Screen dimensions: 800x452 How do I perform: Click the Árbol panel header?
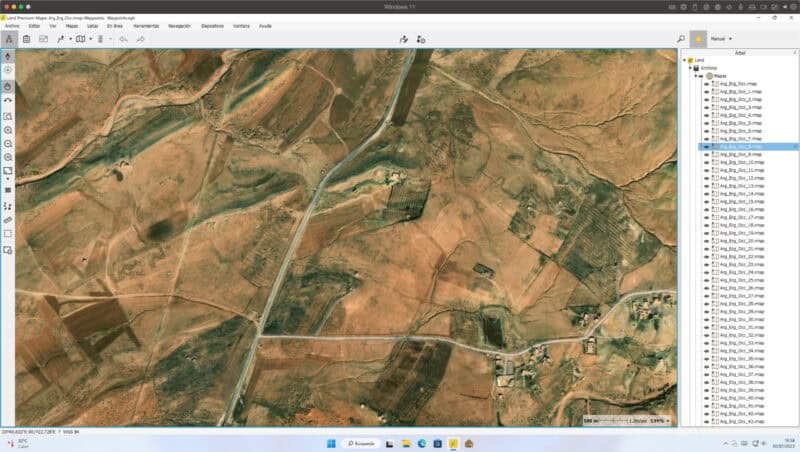pos(740,53)
